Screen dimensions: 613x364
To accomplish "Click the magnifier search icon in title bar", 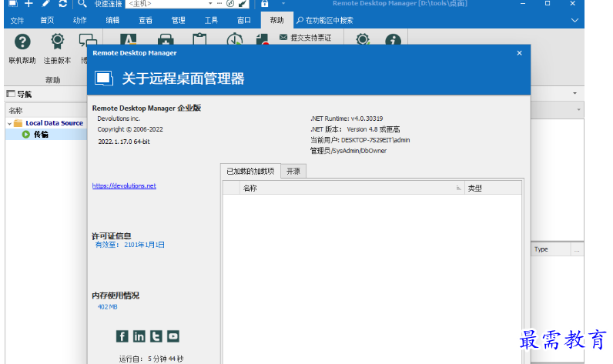I will 82,4.
